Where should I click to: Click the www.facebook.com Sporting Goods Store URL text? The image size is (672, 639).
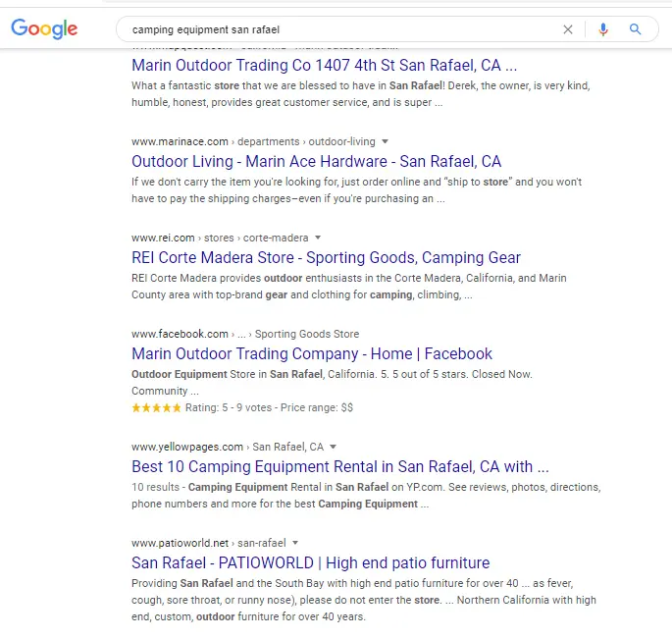tap(245, 334)
